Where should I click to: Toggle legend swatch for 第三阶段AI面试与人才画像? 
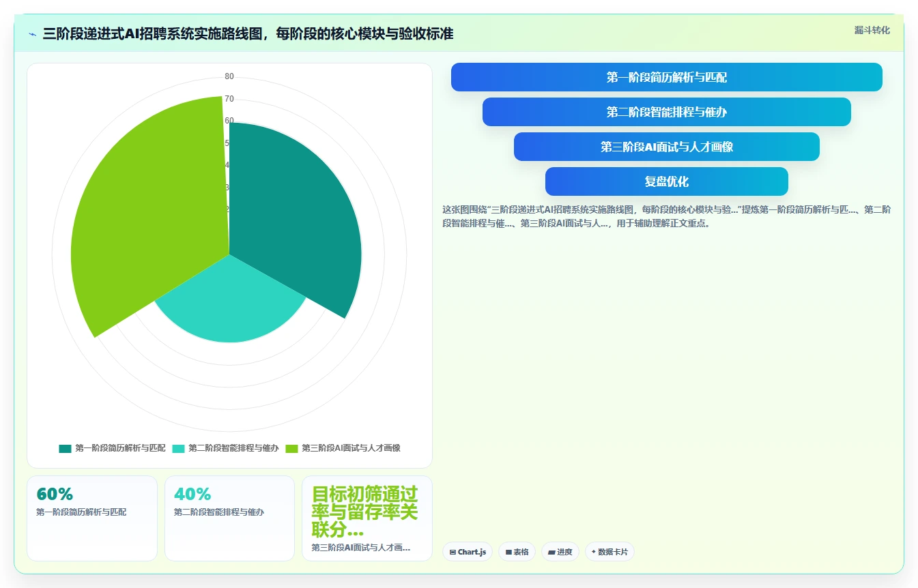[x=291, y=448]
